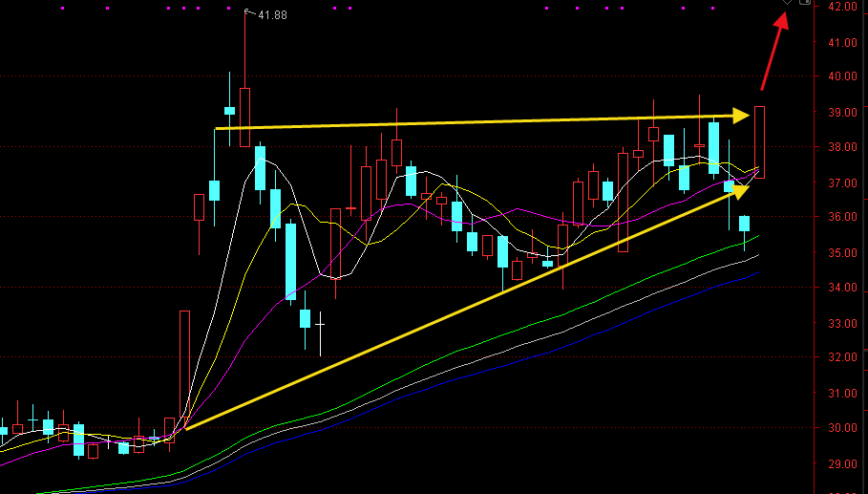868x494 pixels.
Task: Click the 30.00 price axis label
Action: tap(842, 427)
